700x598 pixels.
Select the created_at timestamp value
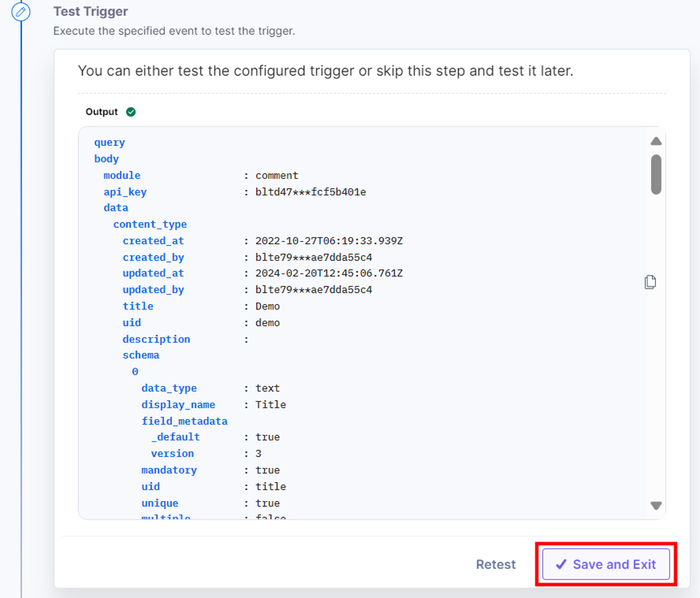(x=329, y=241)
